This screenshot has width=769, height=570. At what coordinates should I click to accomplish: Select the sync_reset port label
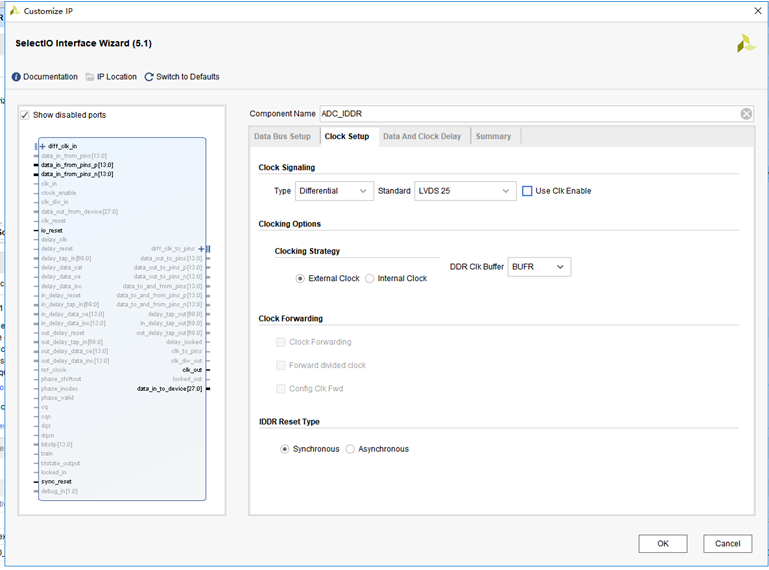(x=56, y=482)
